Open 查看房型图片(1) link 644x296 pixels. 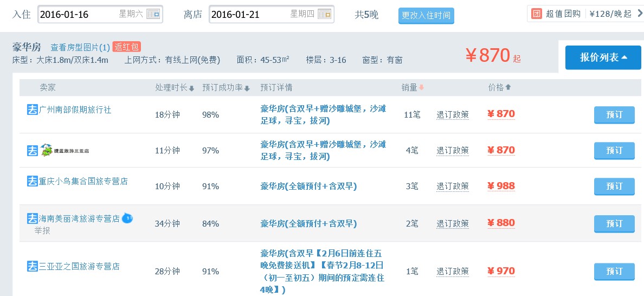click(80, 47)
